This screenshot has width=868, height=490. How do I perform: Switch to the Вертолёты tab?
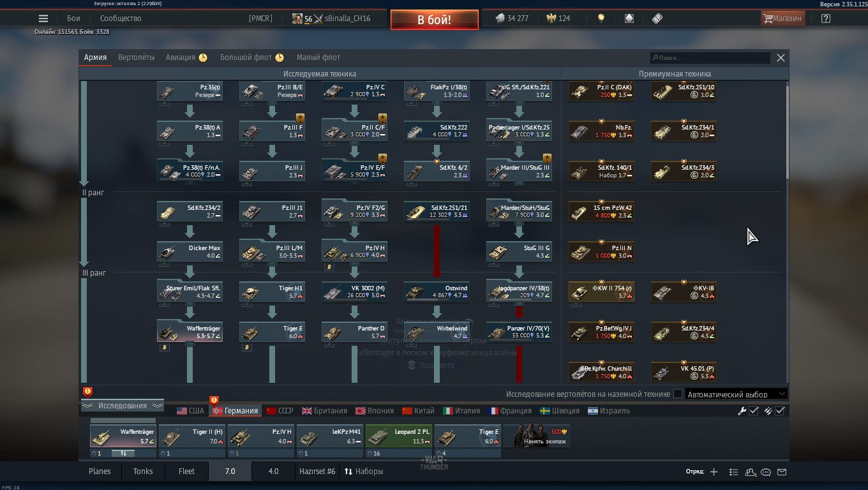136,57
